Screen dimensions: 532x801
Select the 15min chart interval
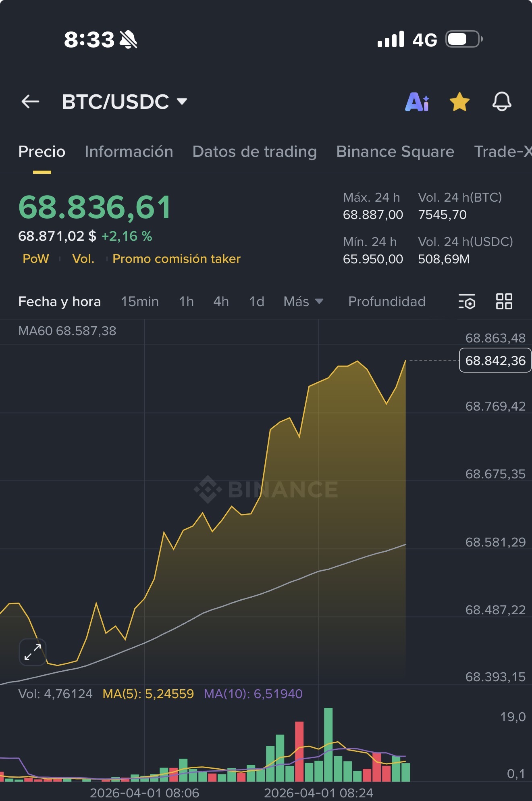140,301
